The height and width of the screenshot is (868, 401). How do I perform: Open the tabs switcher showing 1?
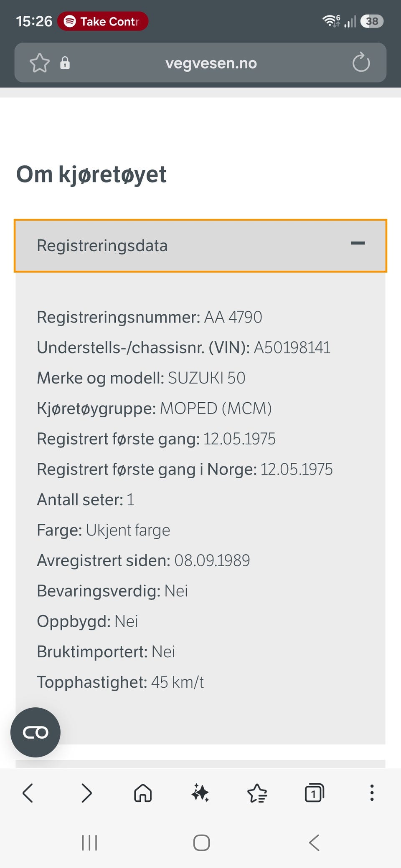coord(315,793)
